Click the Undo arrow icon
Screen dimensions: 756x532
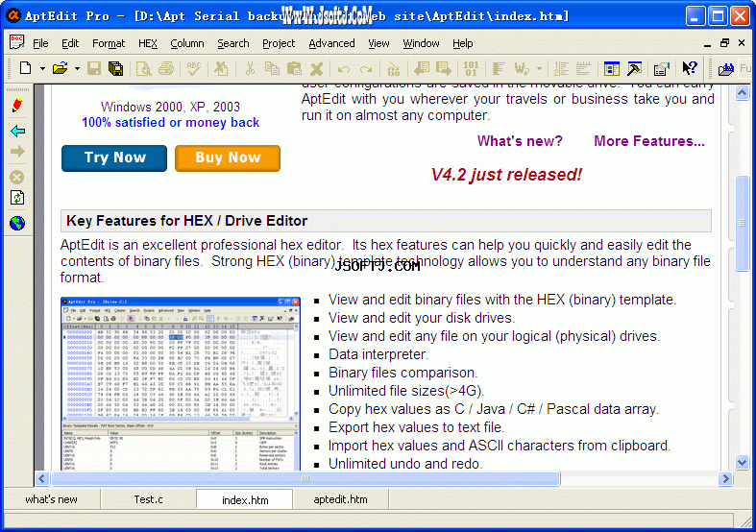tap(343, 69)
